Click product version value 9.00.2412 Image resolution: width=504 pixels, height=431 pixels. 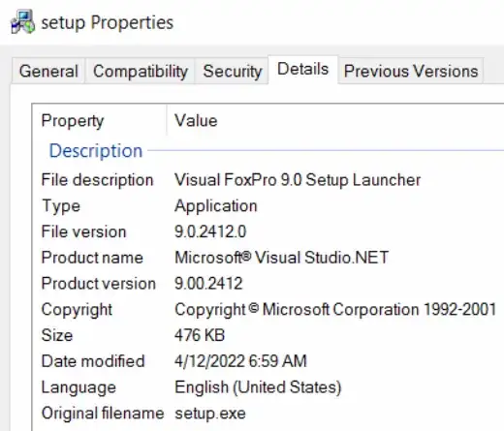[x=208, y=284]
